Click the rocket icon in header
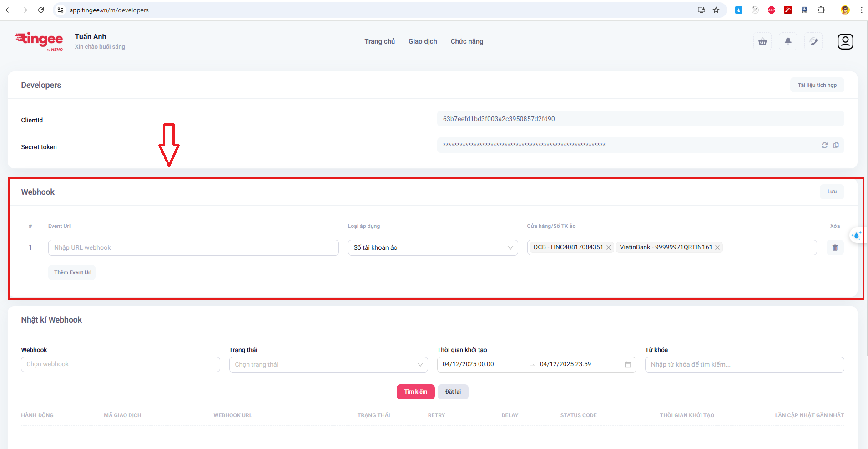The image size is (868, 449). pos(813,41)
